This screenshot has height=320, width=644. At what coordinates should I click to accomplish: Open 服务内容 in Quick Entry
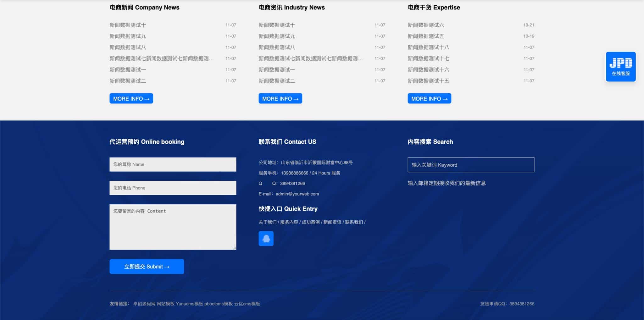tap(289, 222)
